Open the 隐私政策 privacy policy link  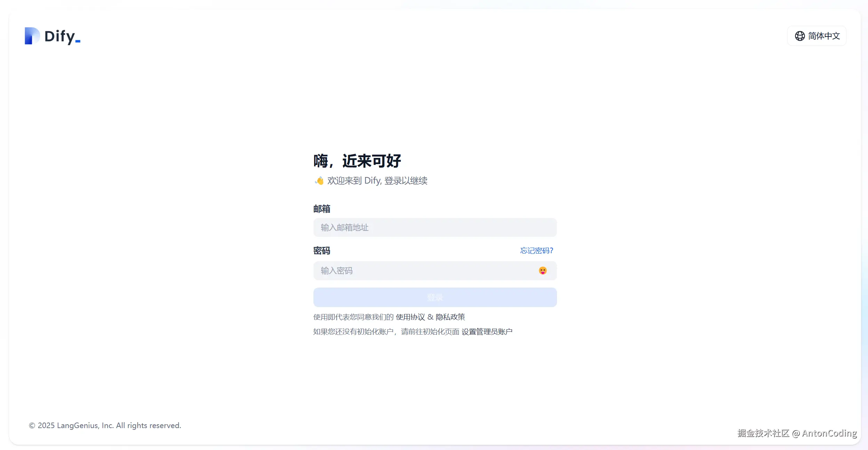pyautogui.click(x=450, y=317)
